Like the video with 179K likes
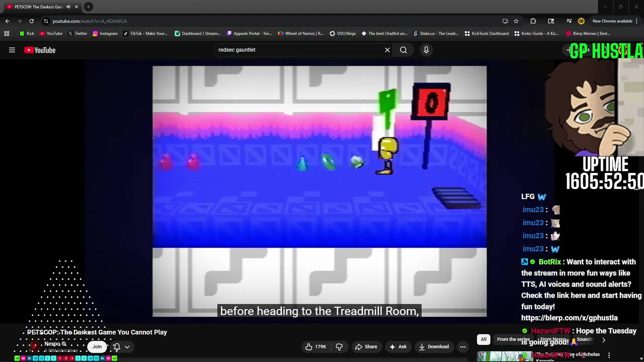The width and height of the screenshot is (644, 362). coord(315,347)
